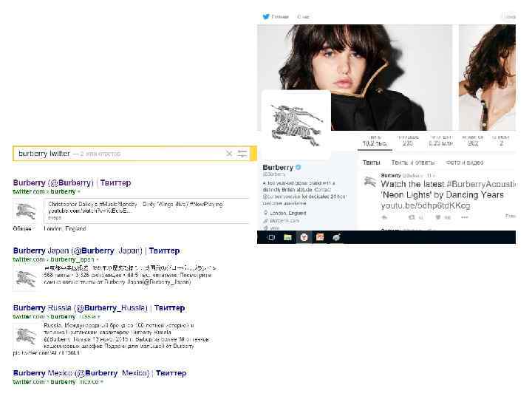Image resolution: width=532 pixels, height=399 pixels.
Task: Click the link icon beside burberry.com
Action: coord(266,220)
